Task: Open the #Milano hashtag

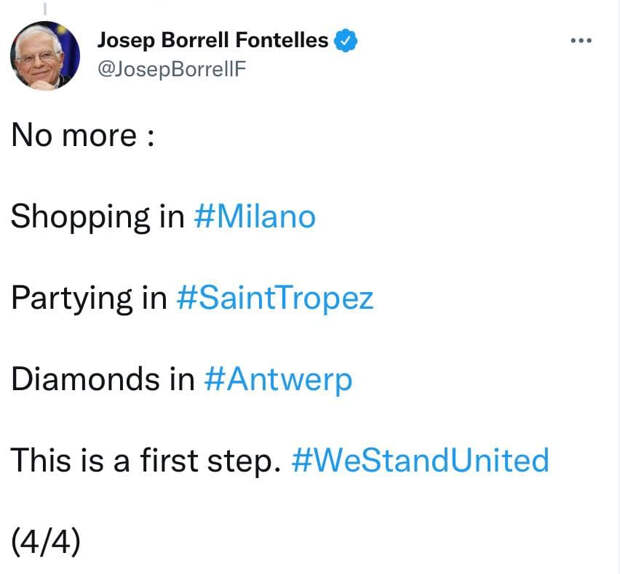Action: [255, 217]
